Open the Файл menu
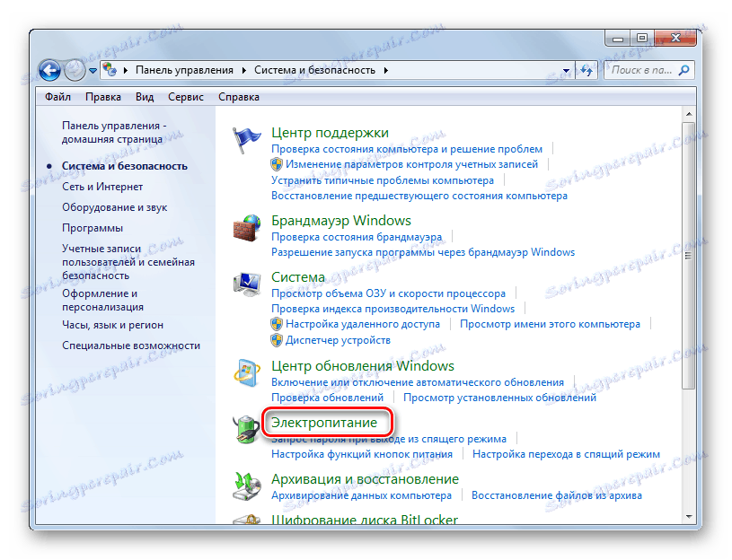This screenshot has height=560, width=732. point(57,97)
